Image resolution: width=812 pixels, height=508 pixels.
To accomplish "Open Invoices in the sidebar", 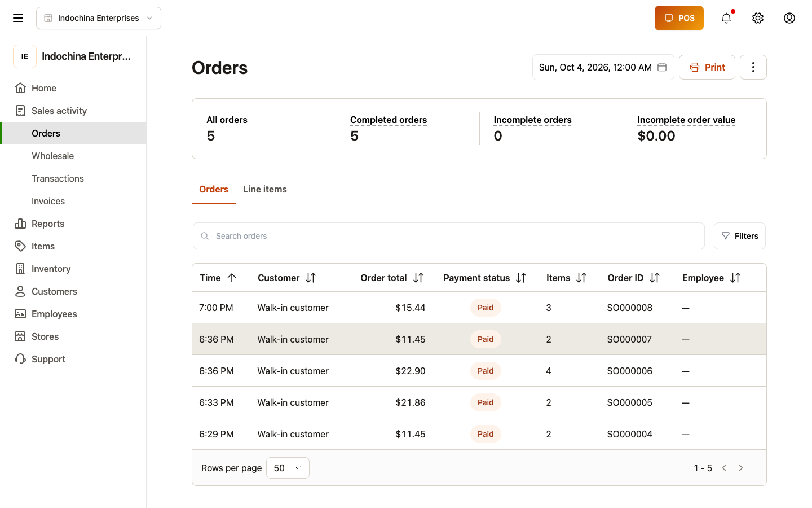I will click(73, 201).
